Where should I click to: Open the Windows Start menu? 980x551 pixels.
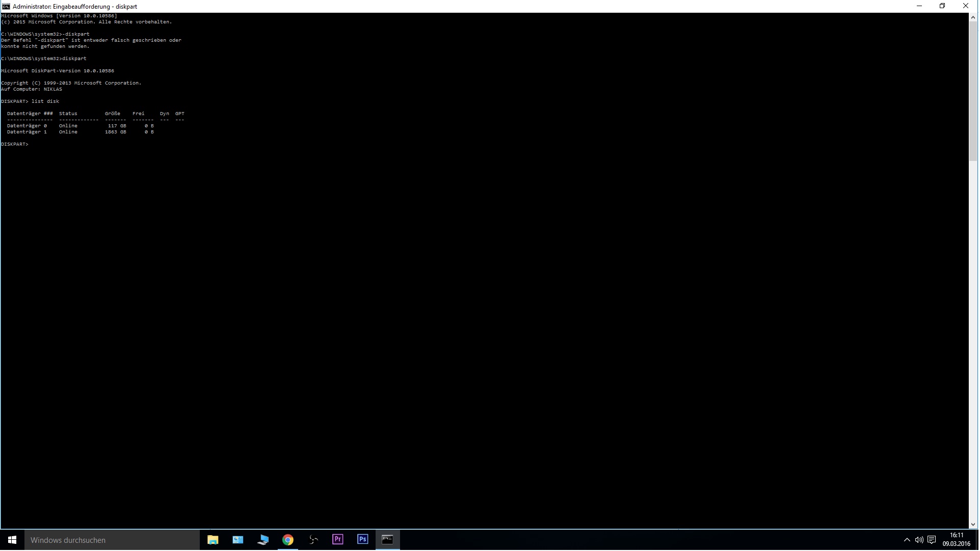[x=12, y=540]
